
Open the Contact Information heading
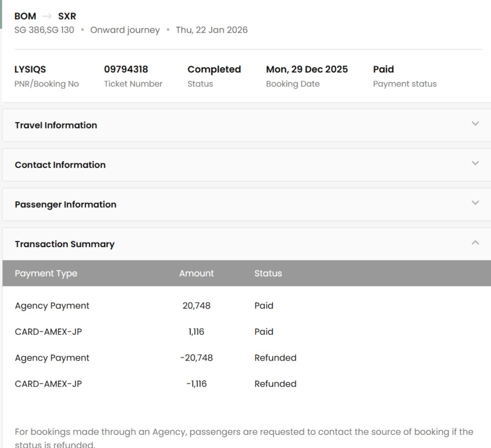pos(60,165)
